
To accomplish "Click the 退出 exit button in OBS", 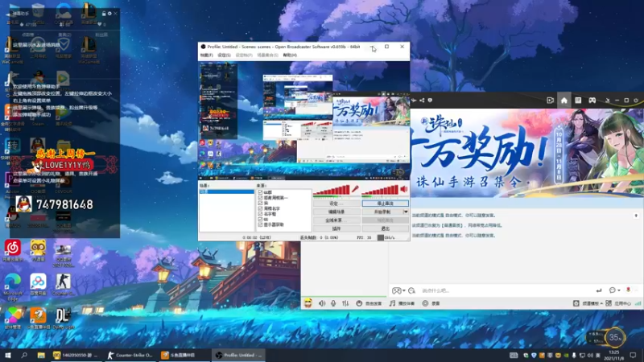I will [x=385, y=228].
